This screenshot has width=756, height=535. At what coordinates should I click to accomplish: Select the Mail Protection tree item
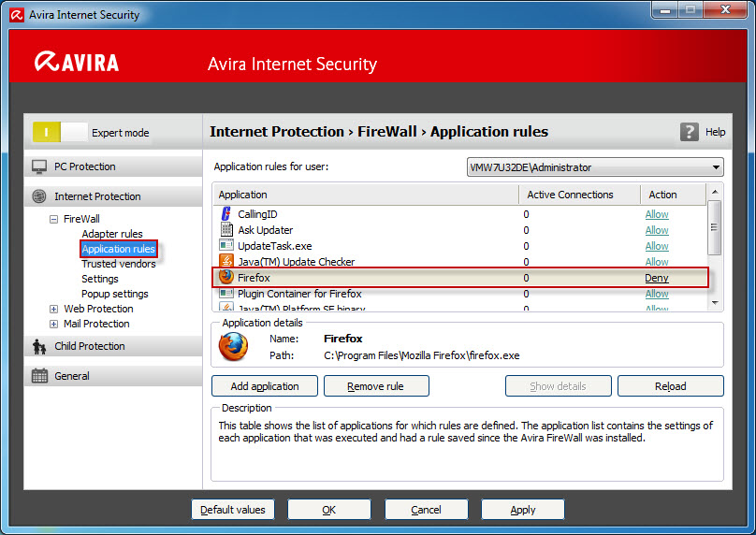click(96, 324)
